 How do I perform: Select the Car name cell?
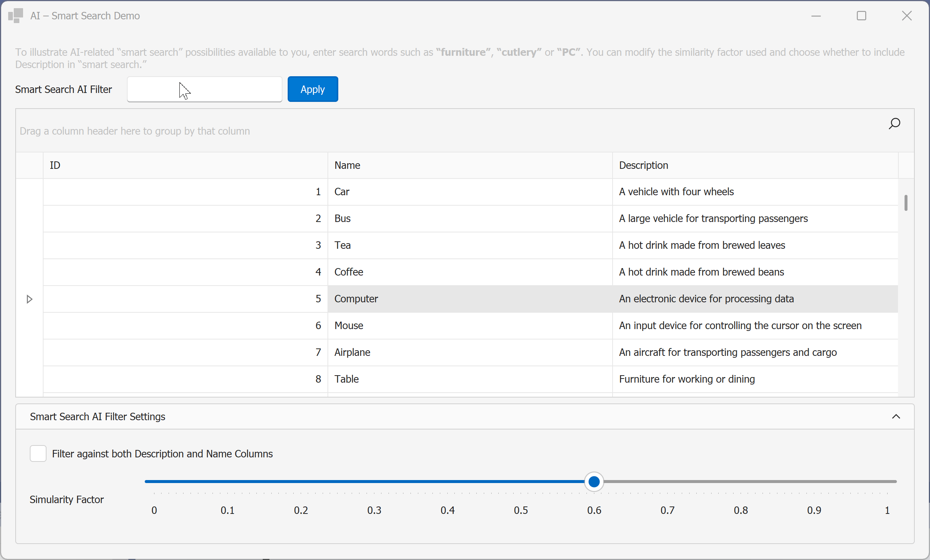tap(470, 192)
